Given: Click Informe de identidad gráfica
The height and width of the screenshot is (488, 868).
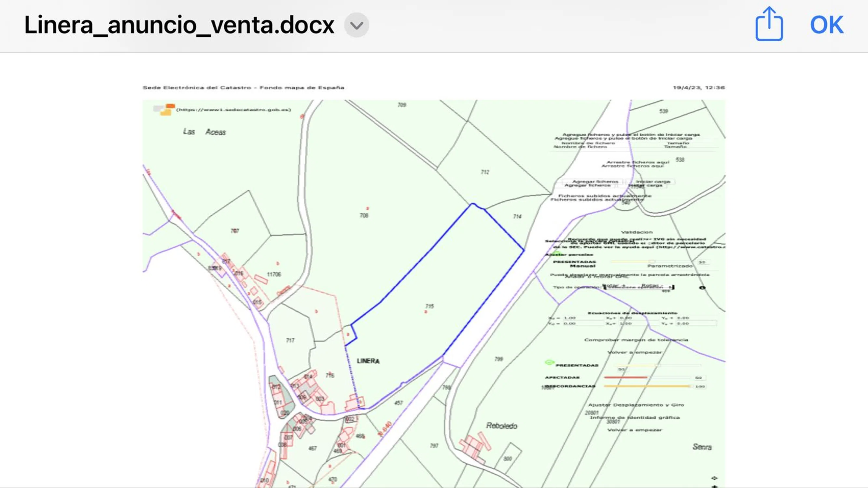Looking at the screenshot, I should pyautogui.click(x=635, y=417).
